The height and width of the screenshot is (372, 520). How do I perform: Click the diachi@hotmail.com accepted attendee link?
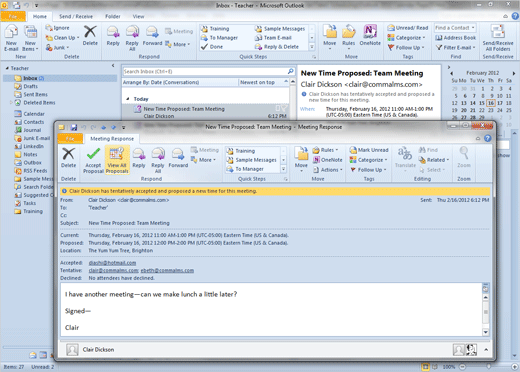coord(112,263)
